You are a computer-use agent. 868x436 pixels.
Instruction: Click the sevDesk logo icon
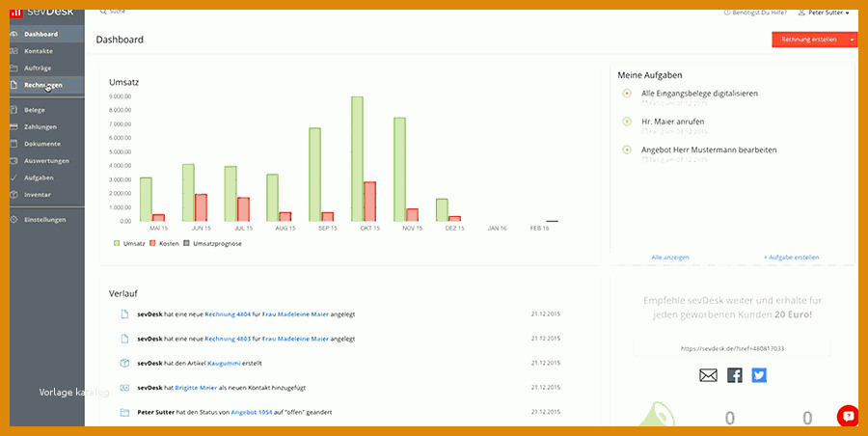click(16, 13)
